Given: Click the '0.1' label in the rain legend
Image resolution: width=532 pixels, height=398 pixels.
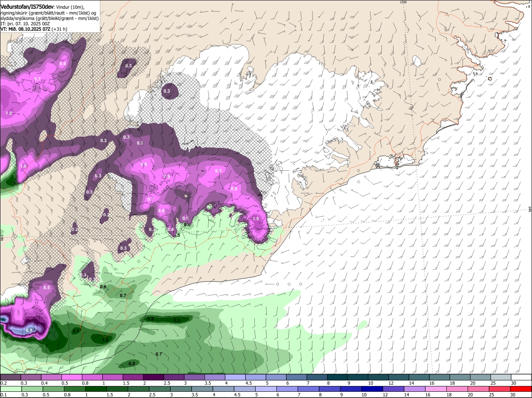Looking at the screenshot, I should pos(3,395).
